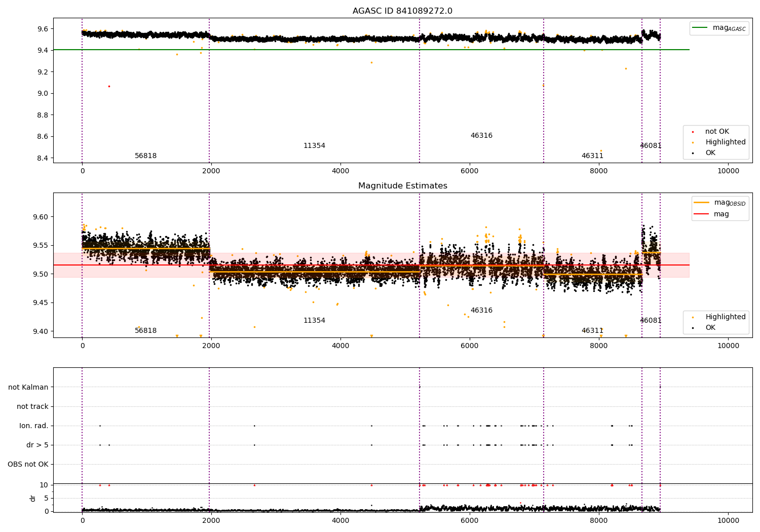Select the 'not OK' legend entry
This screenshot has height=532, width=760.
(717, 132)
